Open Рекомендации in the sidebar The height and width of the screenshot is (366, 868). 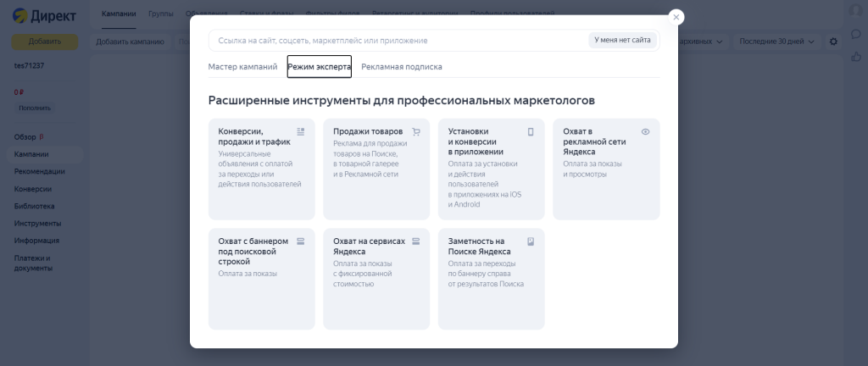click(x=39, y=171)
